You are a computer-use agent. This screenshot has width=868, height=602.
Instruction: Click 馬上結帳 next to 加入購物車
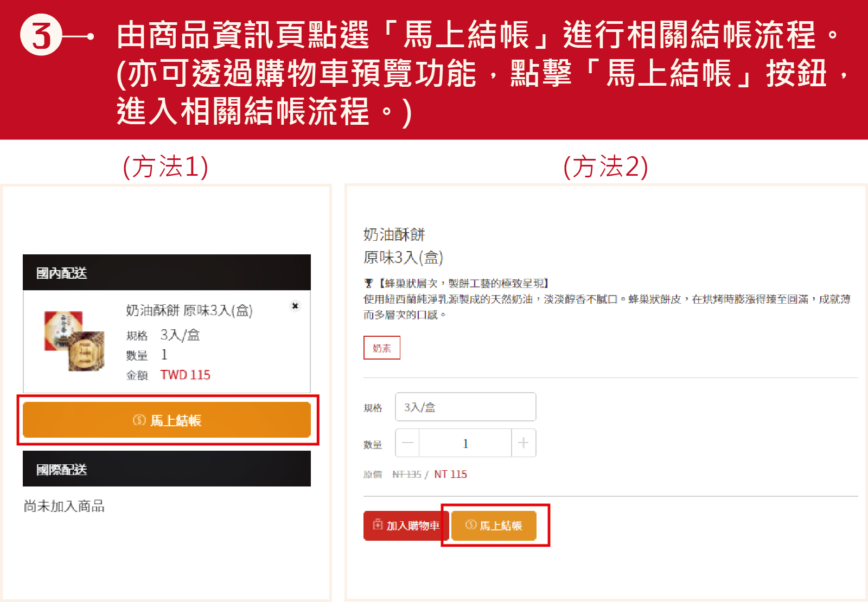(x=494, y=526)
